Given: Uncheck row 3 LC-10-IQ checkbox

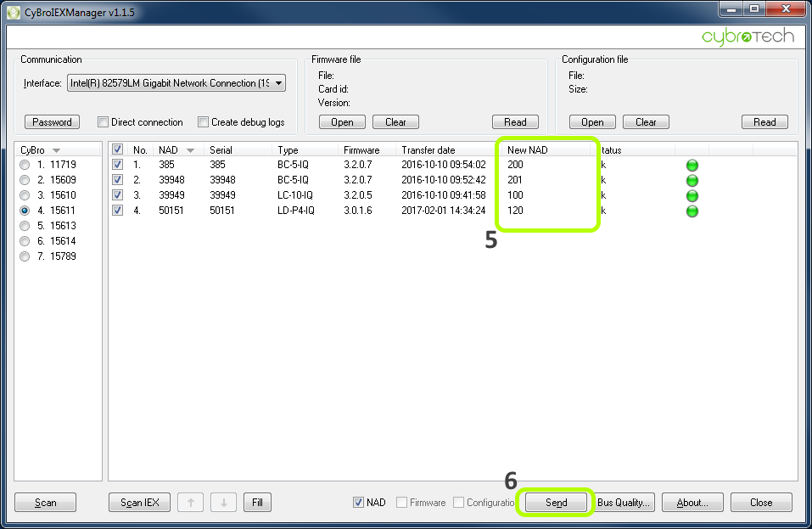Looking at the screenshot, I should tap(118, 195).
